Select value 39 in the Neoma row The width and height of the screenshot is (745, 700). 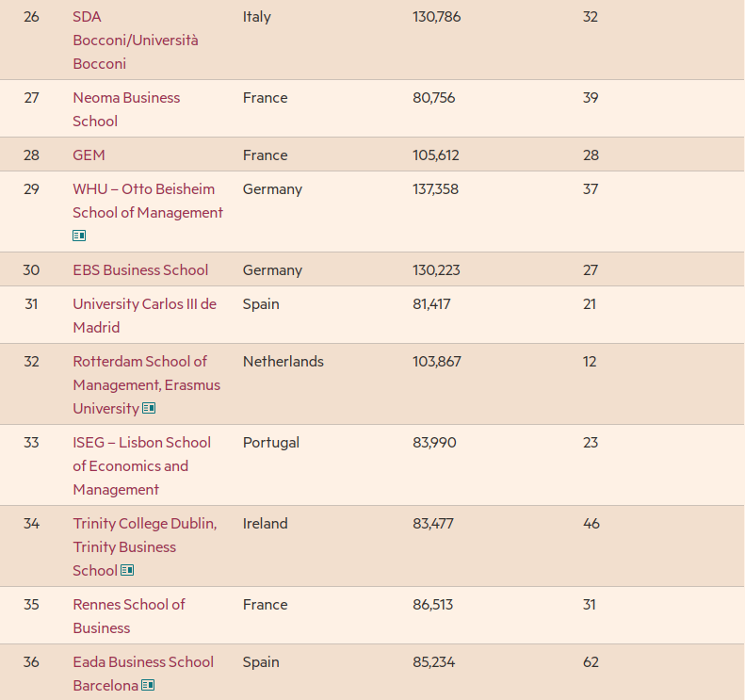pos(591,97)
